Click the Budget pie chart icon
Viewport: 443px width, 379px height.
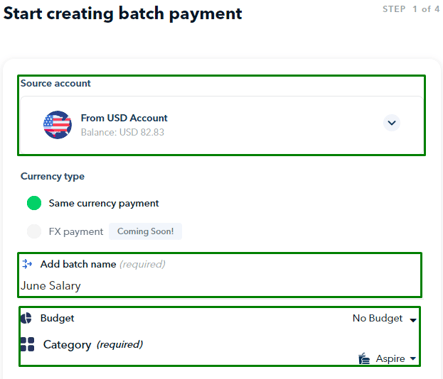[26, 318]
